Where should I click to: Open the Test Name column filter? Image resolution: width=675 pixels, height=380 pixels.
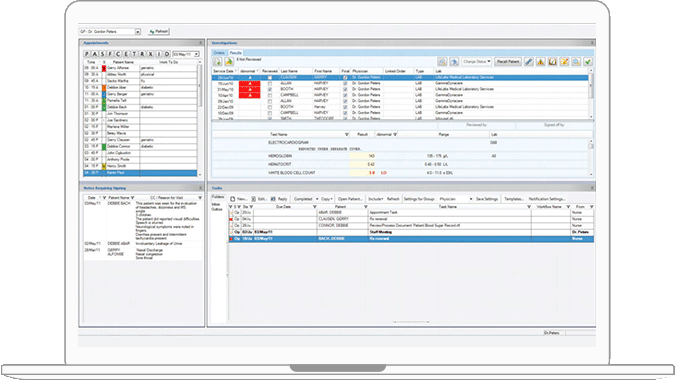pos(347,135)
